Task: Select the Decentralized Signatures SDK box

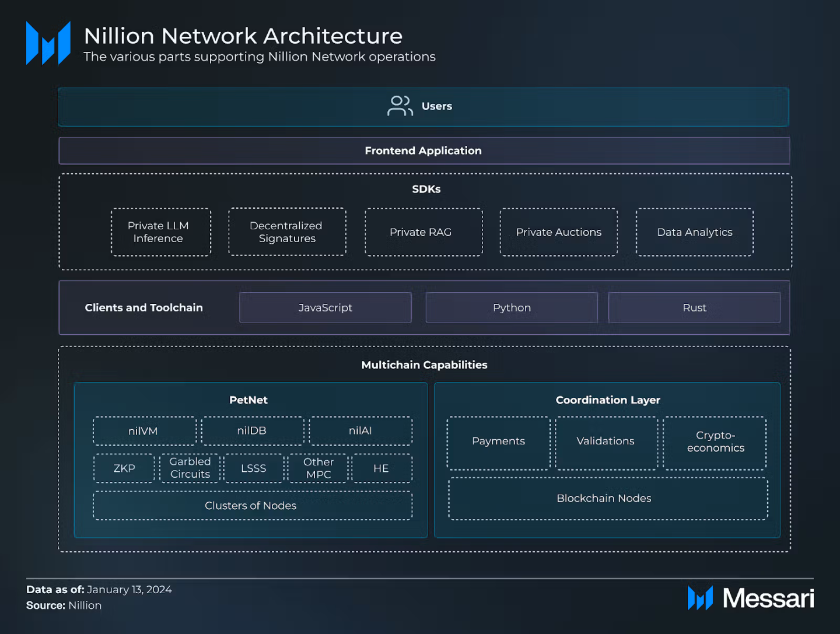Action: coord(287,232)
